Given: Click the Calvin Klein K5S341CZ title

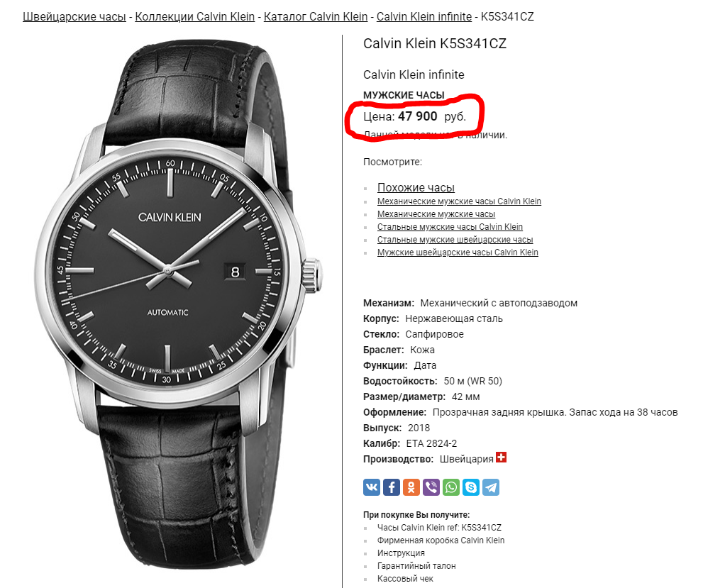Looking at the screenshot, I should point(434,43).
